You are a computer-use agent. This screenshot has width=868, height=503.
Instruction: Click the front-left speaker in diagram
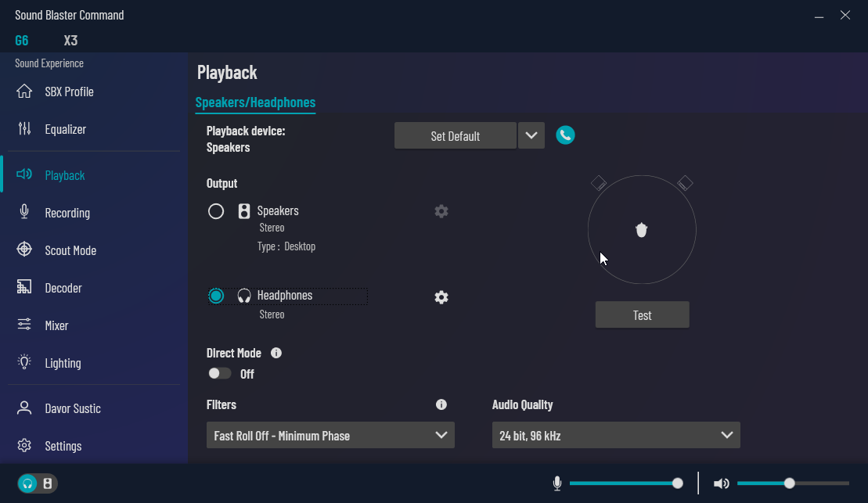coord(598,183)
